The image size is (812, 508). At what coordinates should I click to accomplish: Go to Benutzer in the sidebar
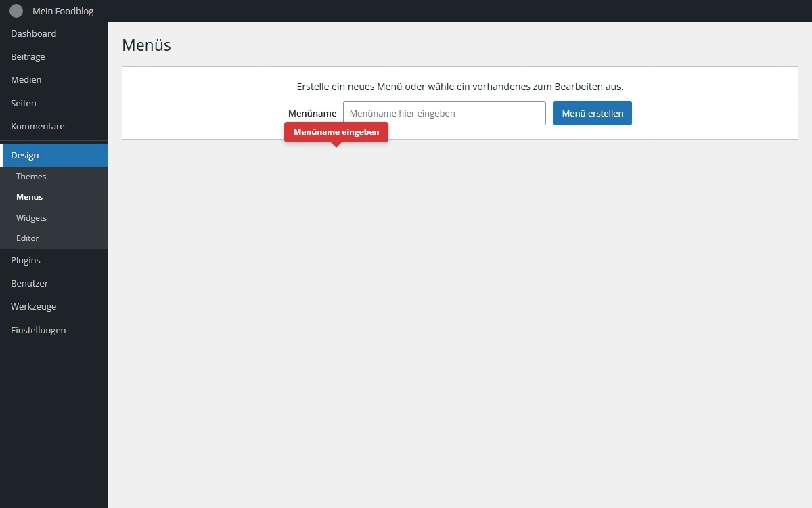[x=30, y=283]
